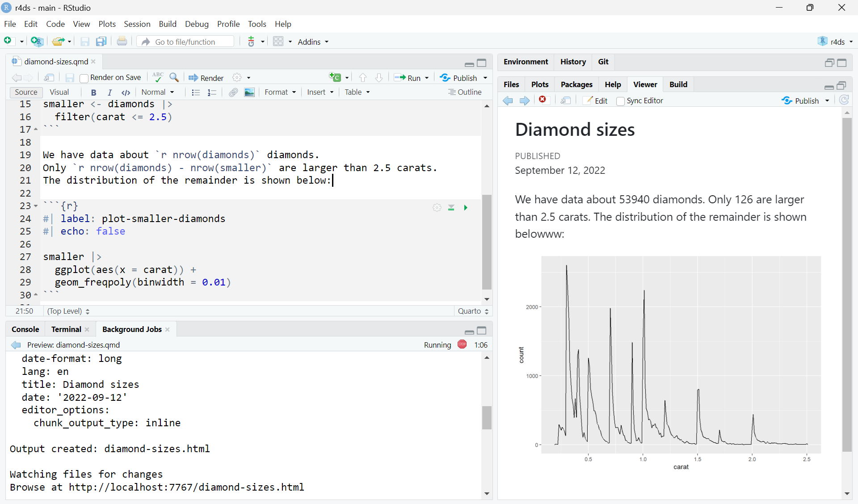The height and width of the screenshot is (504, 858).
Task: Insert a new code chunk icon
Action: [x=335, y=77]
